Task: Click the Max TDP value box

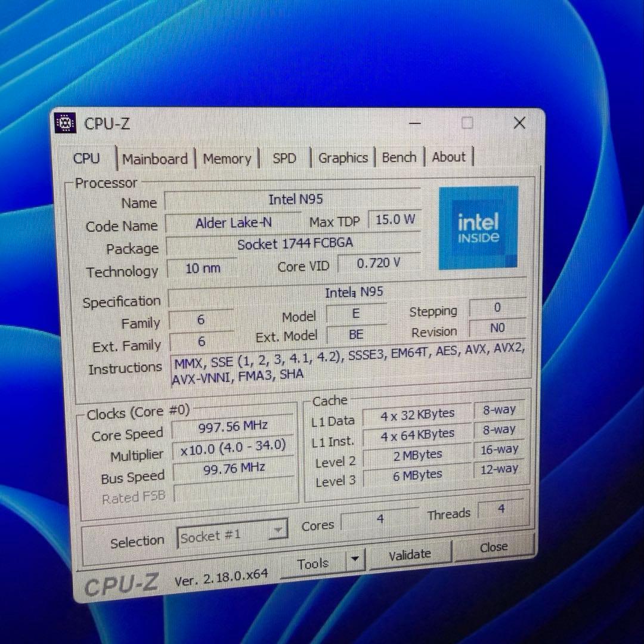Action: click(x=394, y=219)
